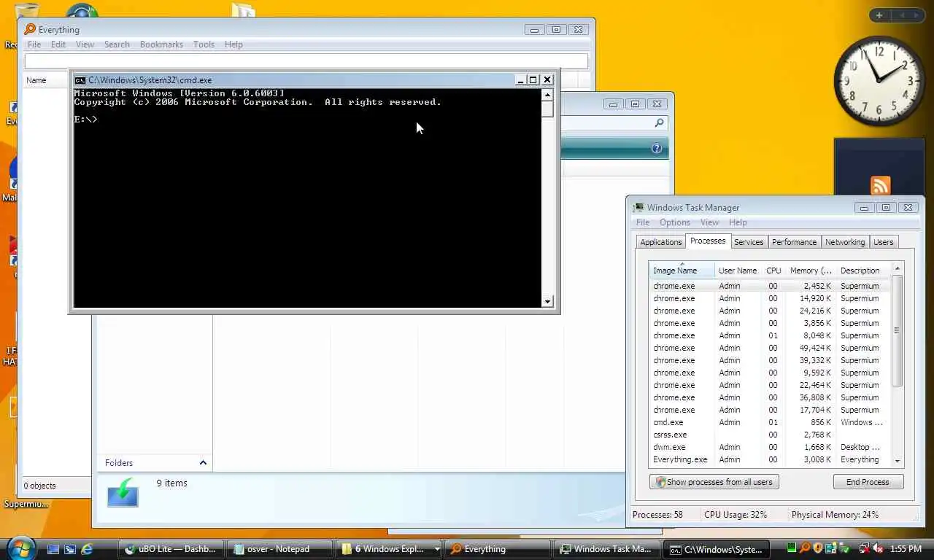The height and width of the screenshot is (560, 934).
Task: Click the Everything search input field
Action: pyautogui.click(x=306, y=61)
